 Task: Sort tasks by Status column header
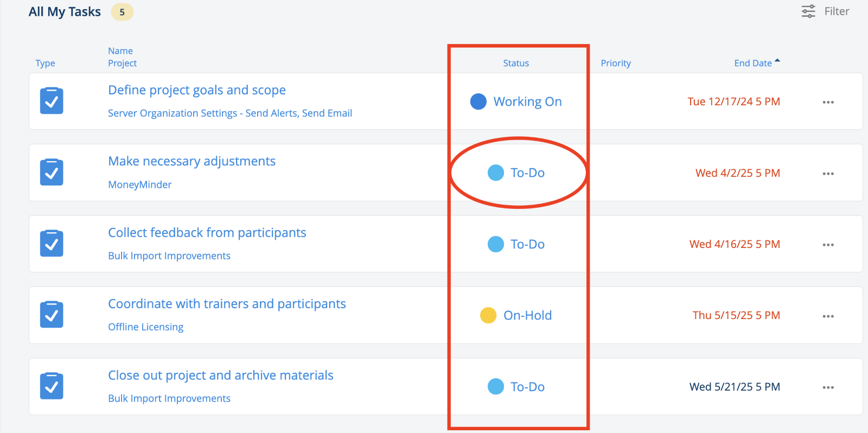click(516, 63)
